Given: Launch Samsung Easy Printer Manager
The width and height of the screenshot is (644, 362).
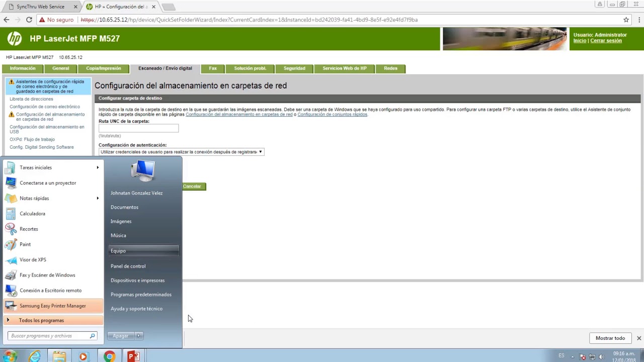Looking at the screenshot, I should (x=53, y=306).
